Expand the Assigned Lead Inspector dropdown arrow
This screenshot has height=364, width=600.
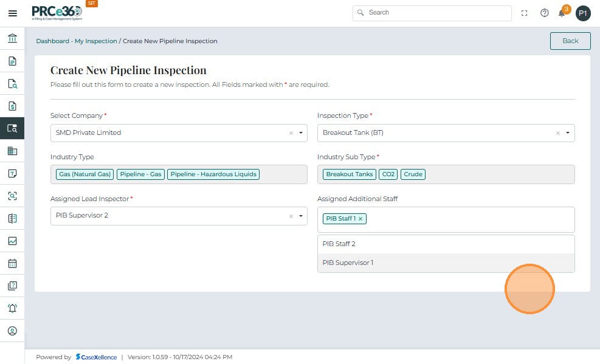(300, 216)
